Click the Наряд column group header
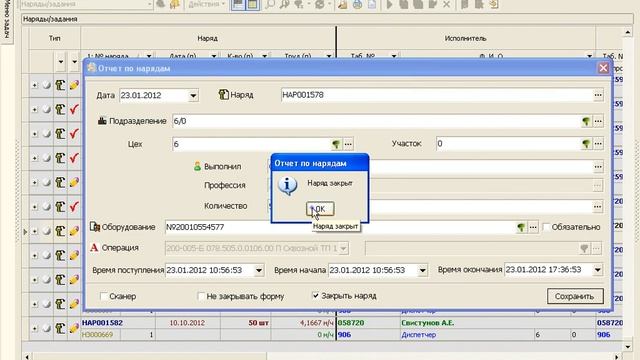640x360 pixels. tap(207, 38)
